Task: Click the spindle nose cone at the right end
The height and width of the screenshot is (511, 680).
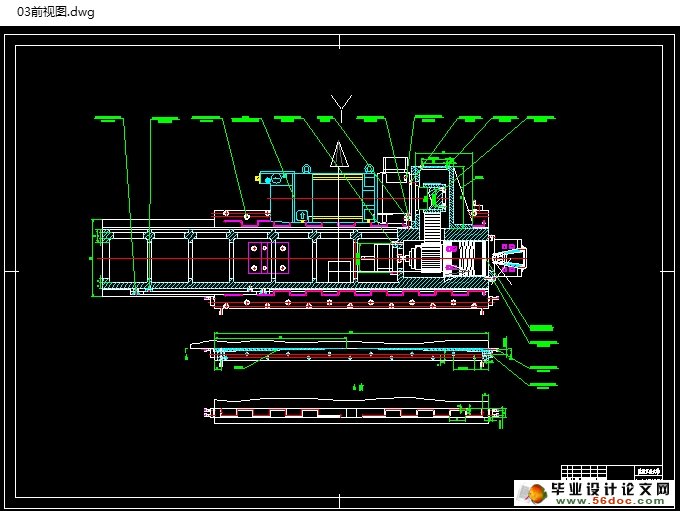Action: [511, 258]
